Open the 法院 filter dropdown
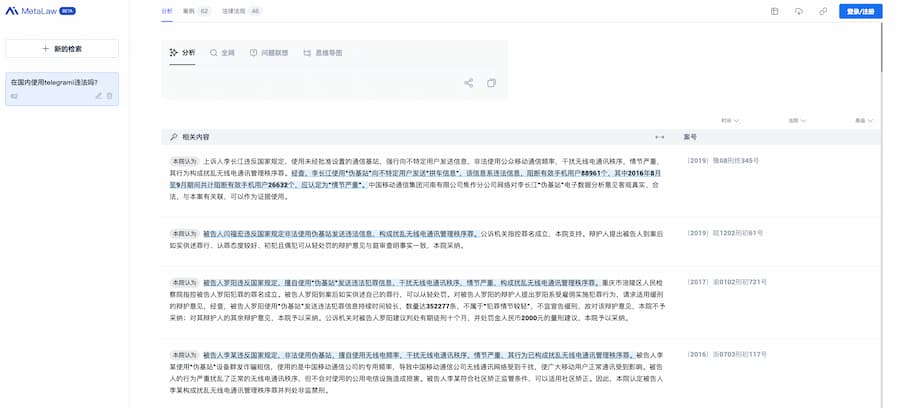The image size is (900, 408). 797,121
